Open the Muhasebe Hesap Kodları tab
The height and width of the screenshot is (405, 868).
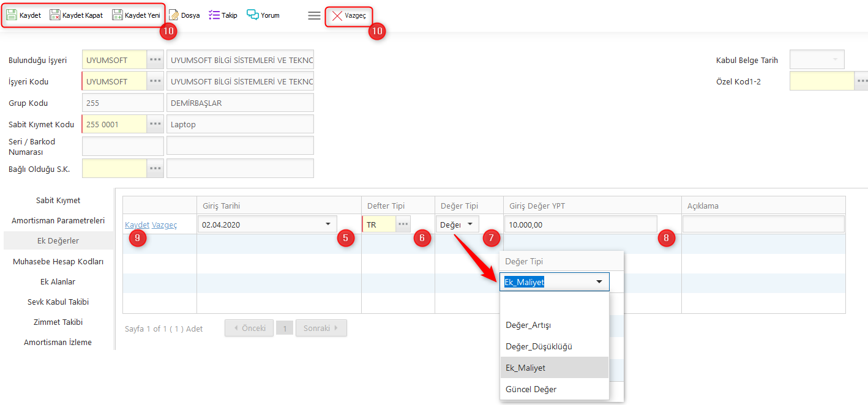click(58, 261)
